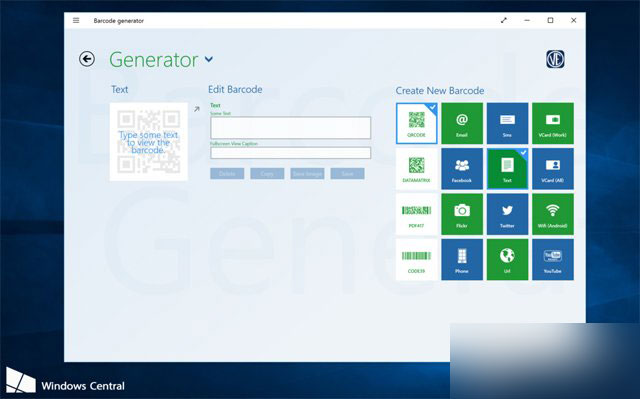
Task: Select the Url globe tile
Action: 507,259
